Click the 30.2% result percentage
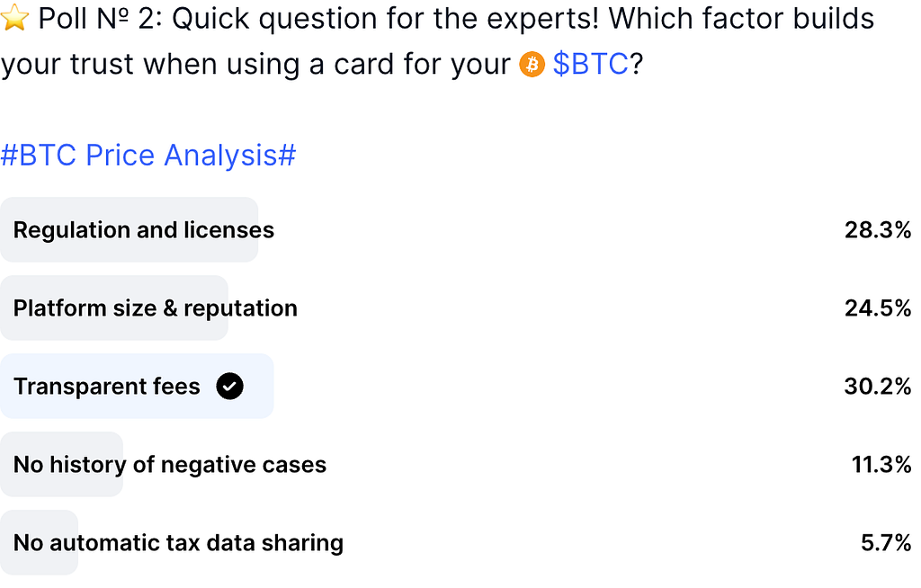This screenshot has width=921, height=588. click(x=878, y=386)
